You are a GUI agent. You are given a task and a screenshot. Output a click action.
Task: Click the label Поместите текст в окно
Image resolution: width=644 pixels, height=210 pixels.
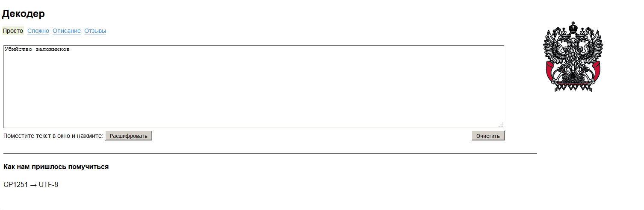point(53,136)
